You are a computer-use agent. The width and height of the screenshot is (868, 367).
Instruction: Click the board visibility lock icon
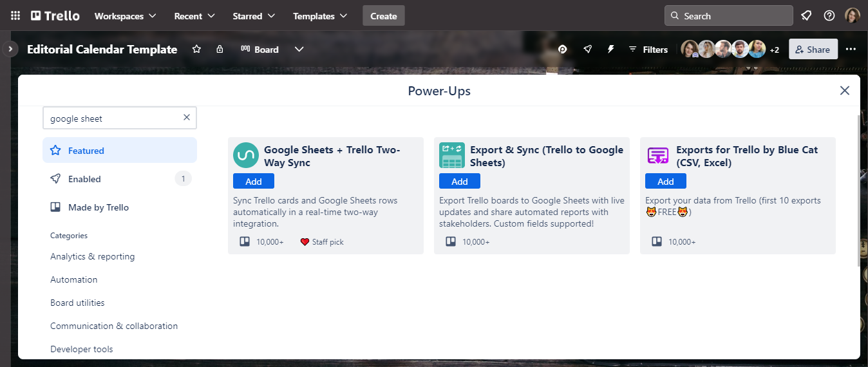coord(220,50)
